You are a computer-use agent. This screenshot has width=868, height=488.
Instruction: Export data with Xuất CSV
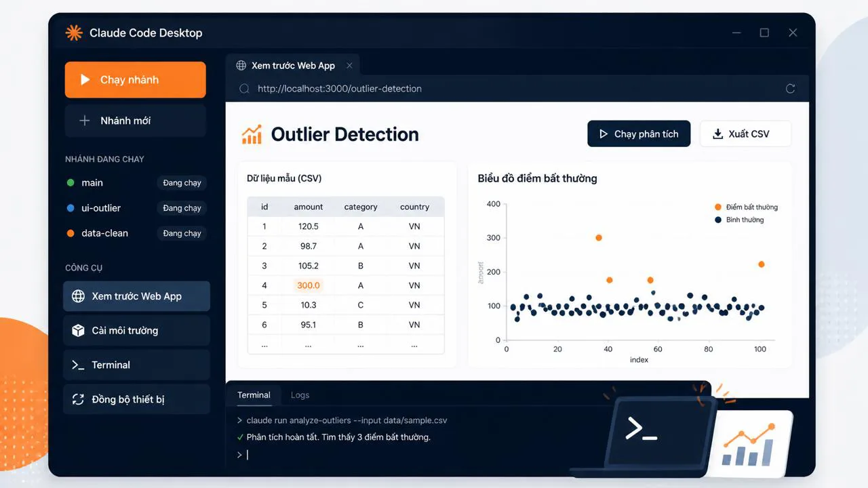click(x=745, y=134)
